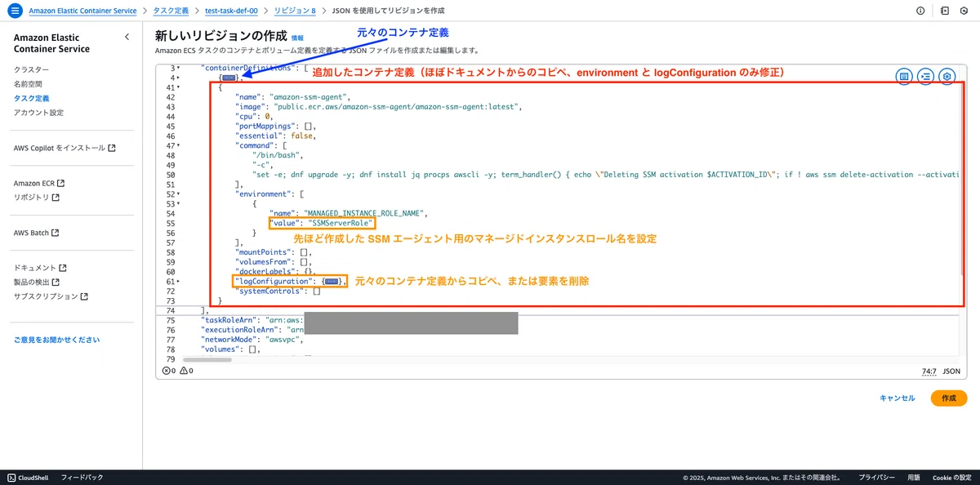Click ご意見をお聞かせください feedback link
The image size is (980, 485).
pos(56,340)
